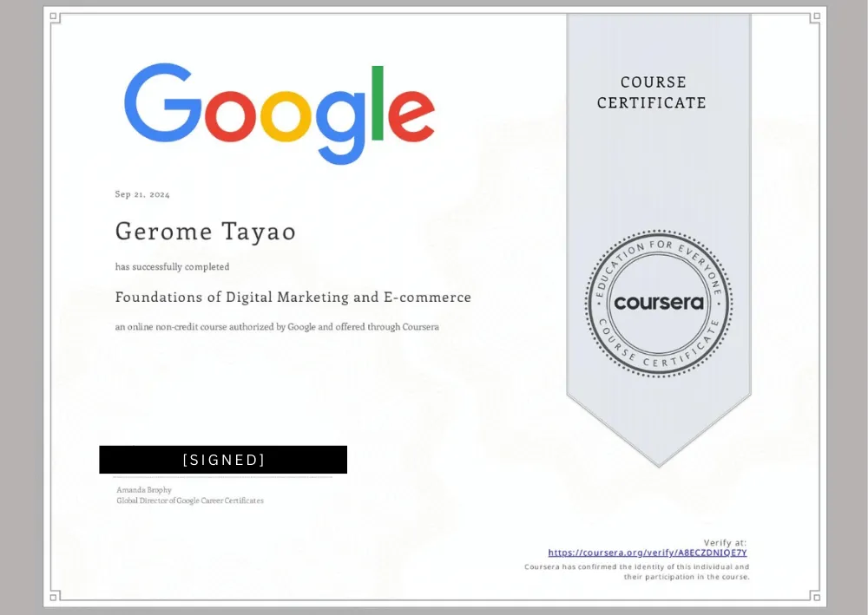Select the recipient name Gerome Tayao

tap(205, 232)
